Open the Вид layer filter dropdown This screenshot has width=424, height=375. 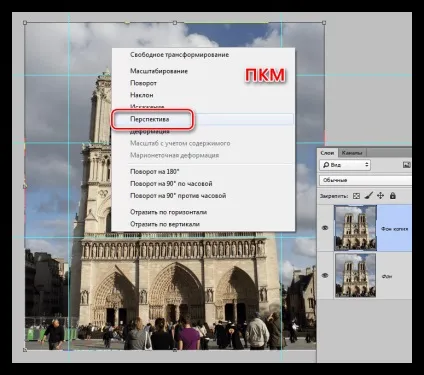point(345,165)
